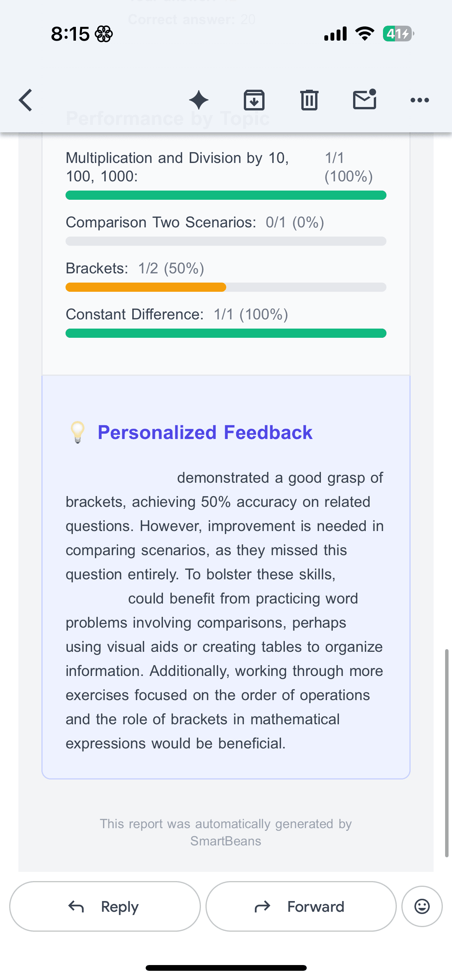This screenshot has width=452, height=980.
Task: Tap the Reply button
Action: point(105,906)
